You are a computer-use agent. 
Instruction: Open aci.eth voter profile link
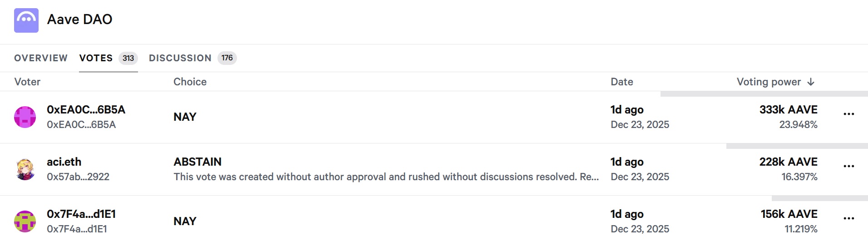64,162
